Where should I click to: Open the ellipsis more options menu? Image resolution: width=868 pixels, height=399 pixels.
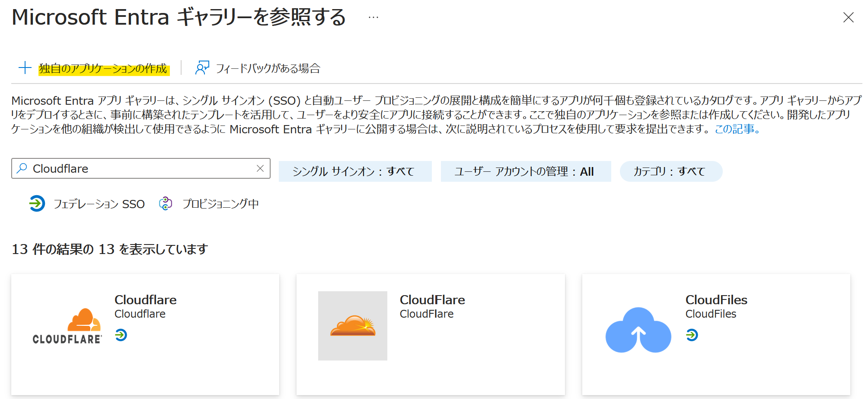click(373, 17)
